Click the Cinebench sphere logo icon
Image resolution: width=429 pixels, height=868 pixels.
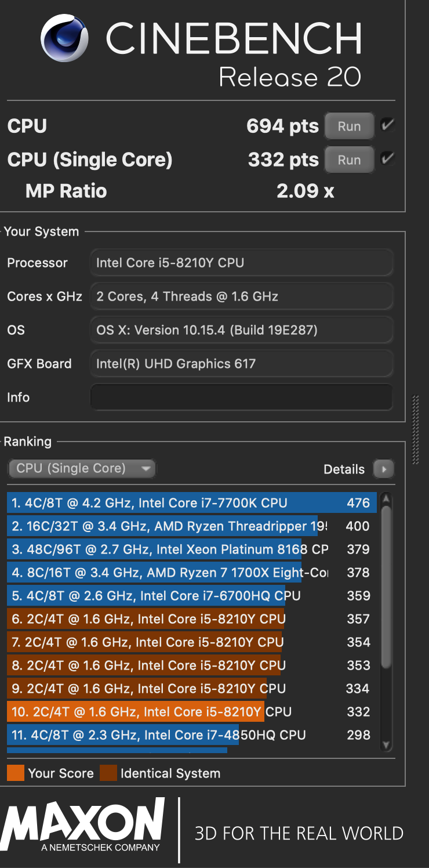(x=64, y=38)
